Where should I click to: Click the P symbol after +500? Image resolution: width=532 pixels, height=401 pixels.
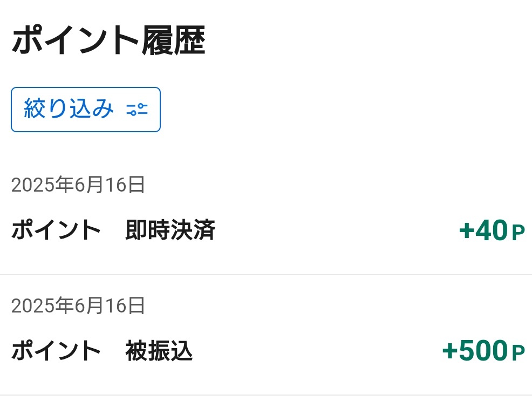518,354
